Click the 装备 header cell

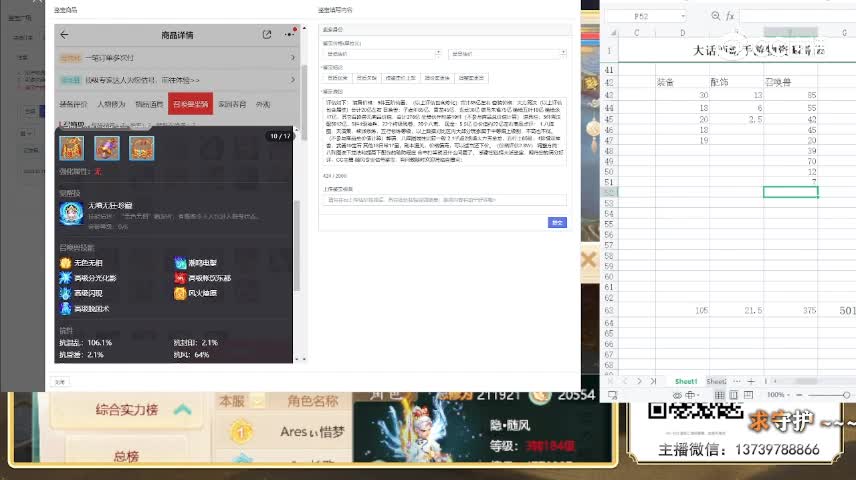[x=682, y=82]
